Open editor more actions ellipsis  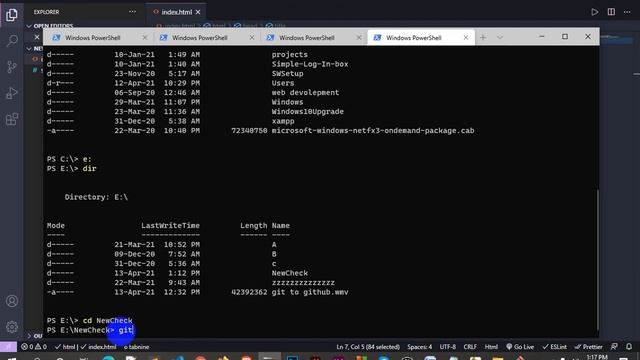point(627,12)
